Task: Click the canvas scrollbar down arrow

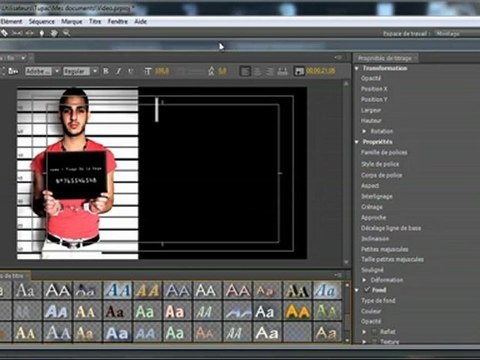Action: 346,262
